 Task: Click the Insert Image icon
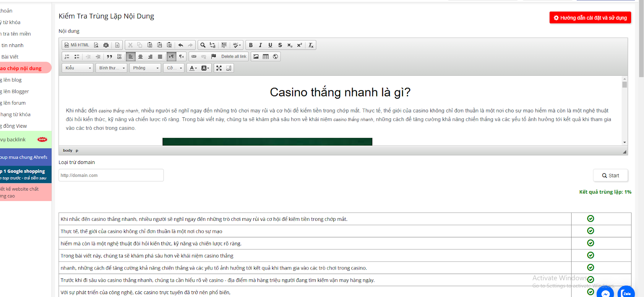pos(256,57)
